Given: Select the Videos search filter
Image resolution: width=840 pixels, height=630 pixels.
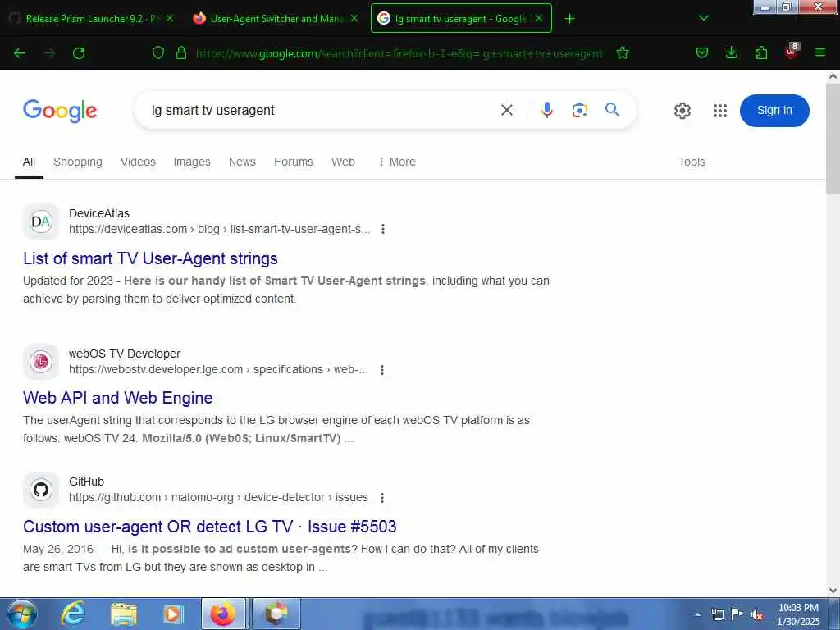Looking at the screenshot, I should click(x=138, y=162).
